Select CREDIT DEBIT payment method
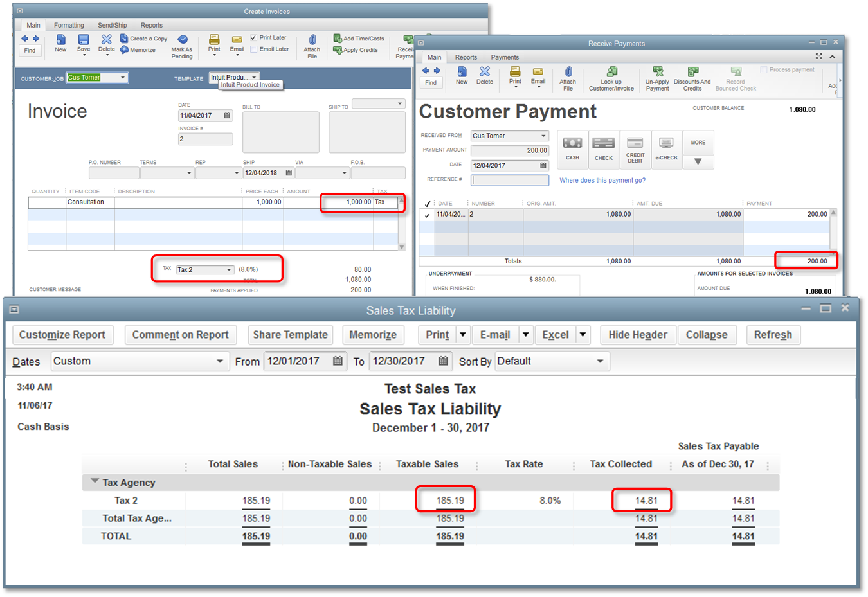This screenshot has width=868, height=597. click(635, 149)
